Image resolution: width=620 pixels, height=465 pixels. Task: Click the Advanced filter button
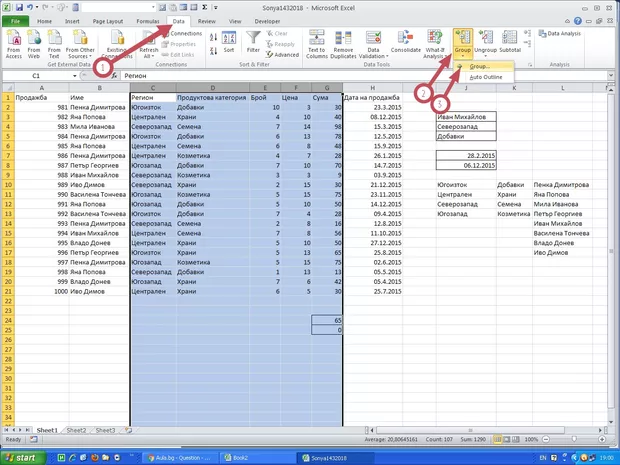pos(285,55)
